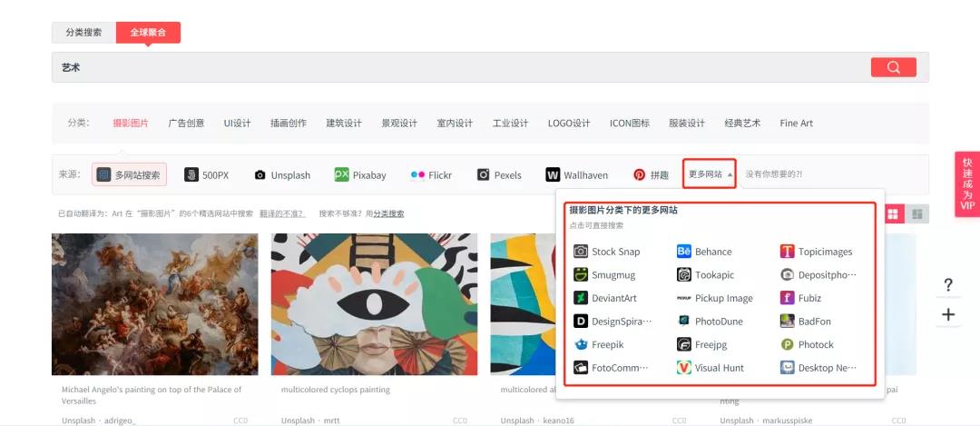
Task: Click the Visual Hunt V icon
Action: point(684,368)
